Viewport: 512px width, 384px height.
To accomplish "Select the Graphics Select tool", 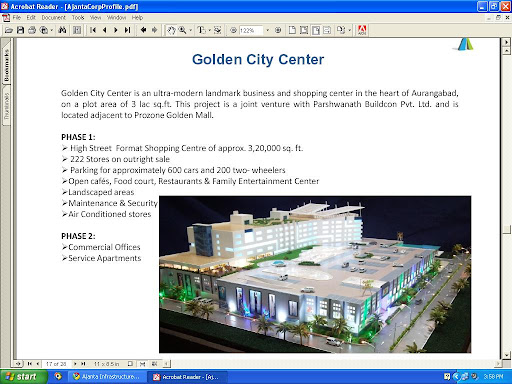I will [218, 30].
